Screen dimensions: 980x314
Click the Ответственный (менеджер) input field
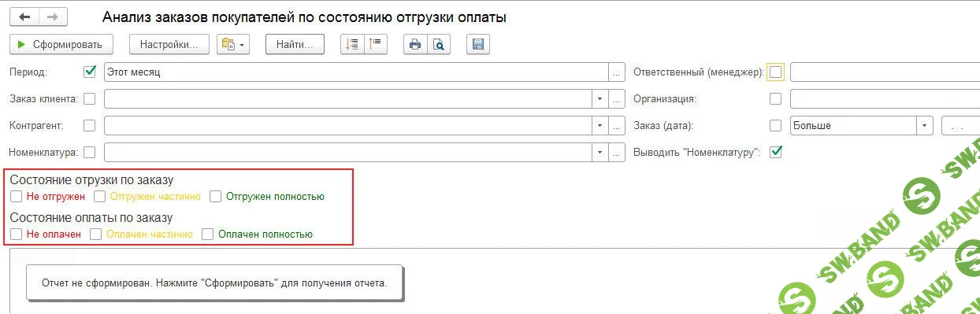(885, 72)
